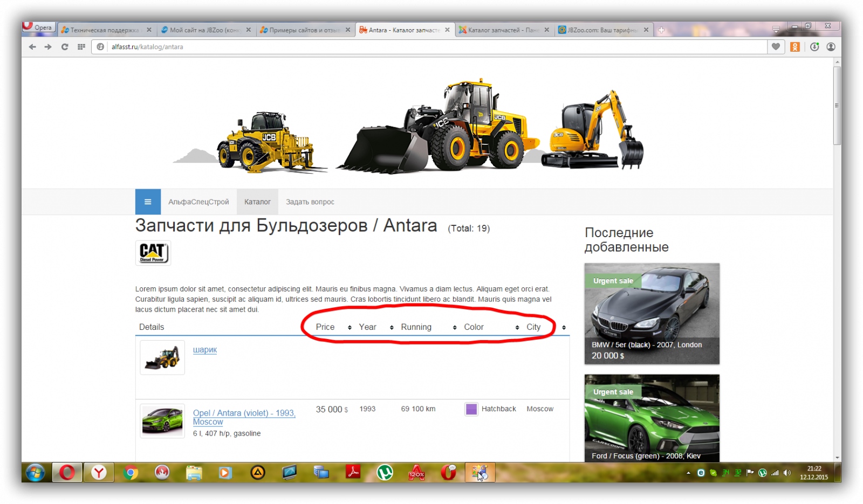
Task: Click the Odnoklassniki extension icon
Action: tap(795, 47)
